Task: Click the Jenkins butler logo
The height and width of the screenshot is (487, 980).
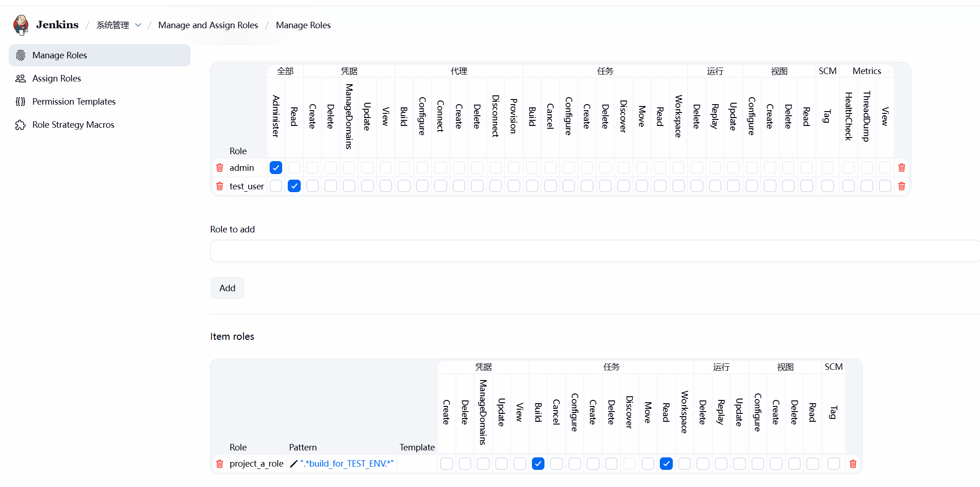Action: coord(21,25)
